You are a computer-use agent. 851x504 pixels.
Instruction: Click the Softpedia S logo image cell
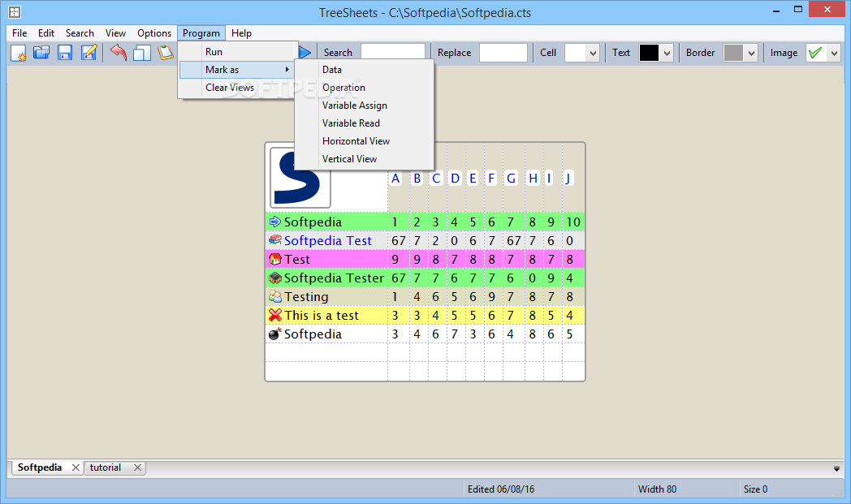click(300, 178)
